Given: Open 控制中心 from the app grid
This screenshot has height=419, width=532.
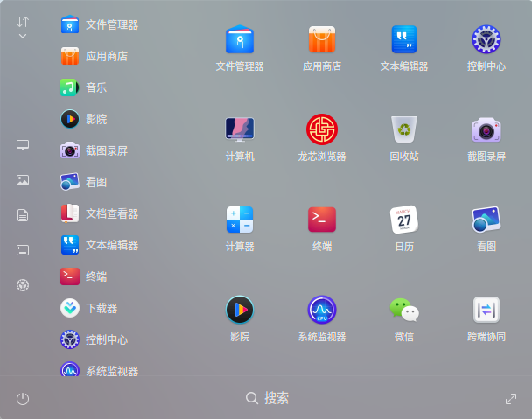Looking at the screenshot, I should (x=486, y=48).
